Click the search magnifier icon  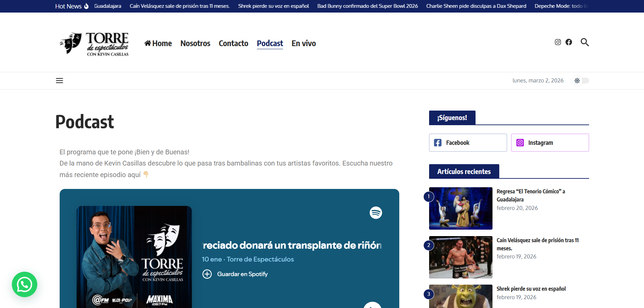(x=585, y=42)
